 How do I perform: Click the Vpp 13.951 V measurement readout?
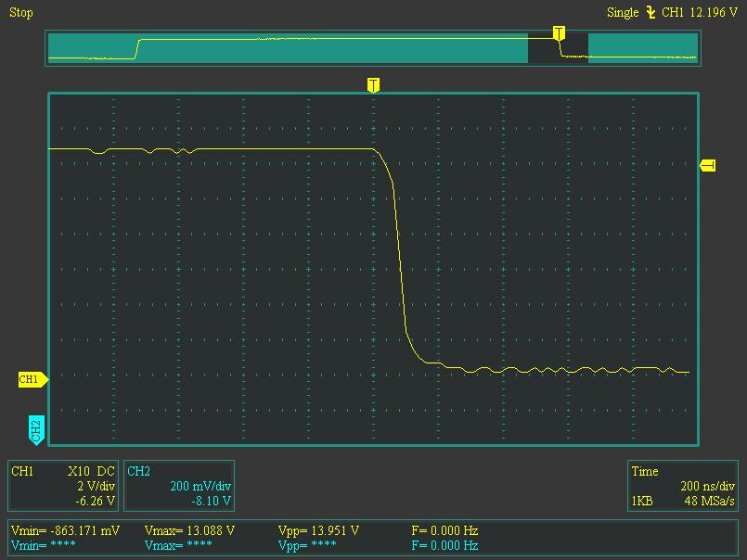[318, 530]
